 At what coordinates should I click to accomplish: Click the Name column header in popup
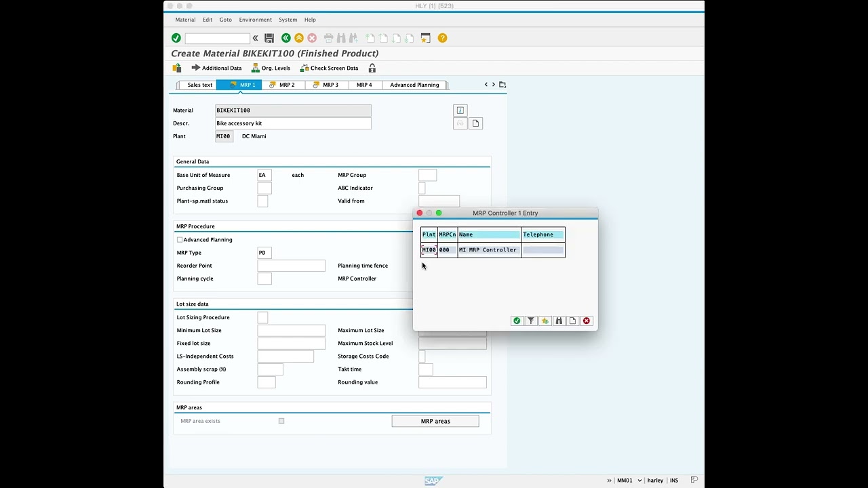pos(489,235)
